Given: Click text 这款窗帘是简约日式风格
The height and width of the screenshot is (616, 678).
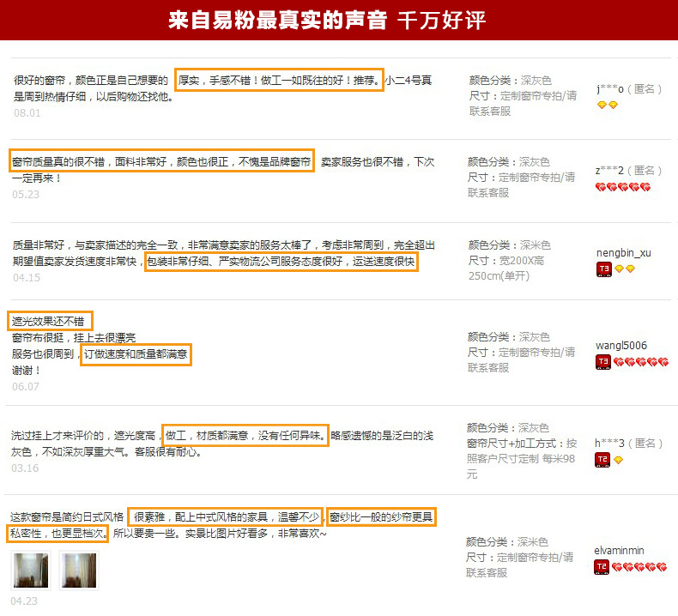Looking at the screenshot, I should pos(67,517).
